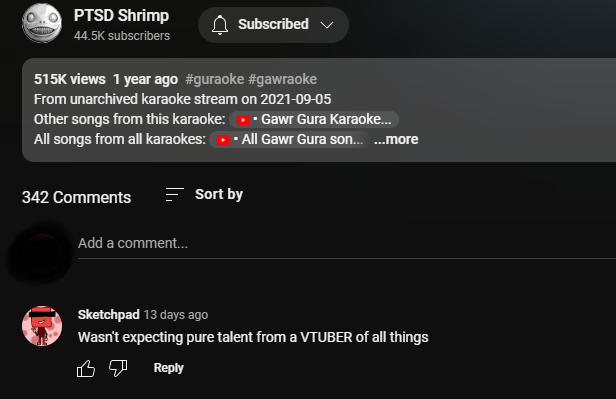Like Sketchpad's comment with thumbs up
The image size is (616, 399).
coord(86,369)
